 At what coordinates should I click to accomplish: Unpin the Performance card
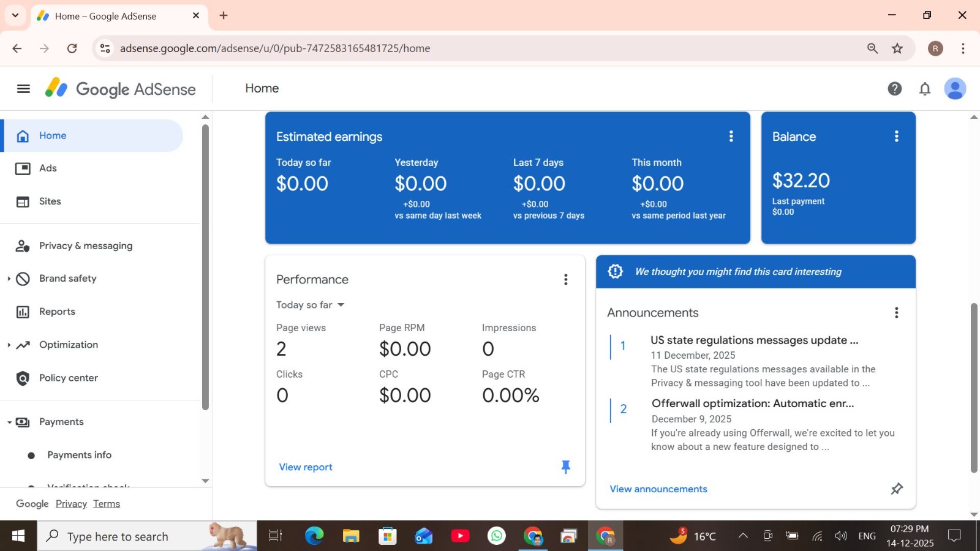(565, 467)
